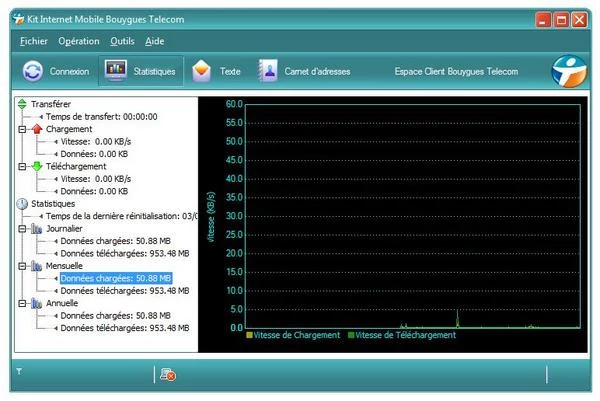Viewport: 600px width, 401px height.
Task: Open the Opération menu
Action: [x=79, y=41]
